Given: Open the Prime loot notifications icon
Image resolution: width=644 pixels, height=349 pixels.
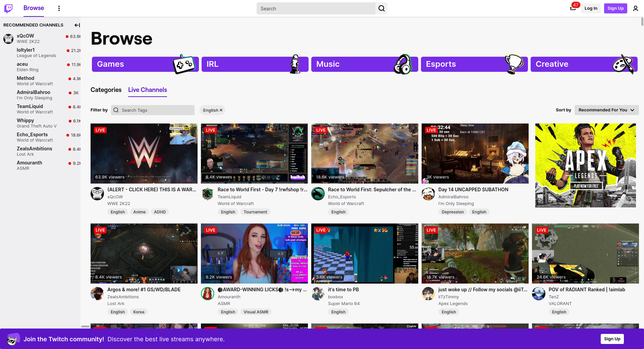Looking at the screenshot, I should [x=573, y=8].
